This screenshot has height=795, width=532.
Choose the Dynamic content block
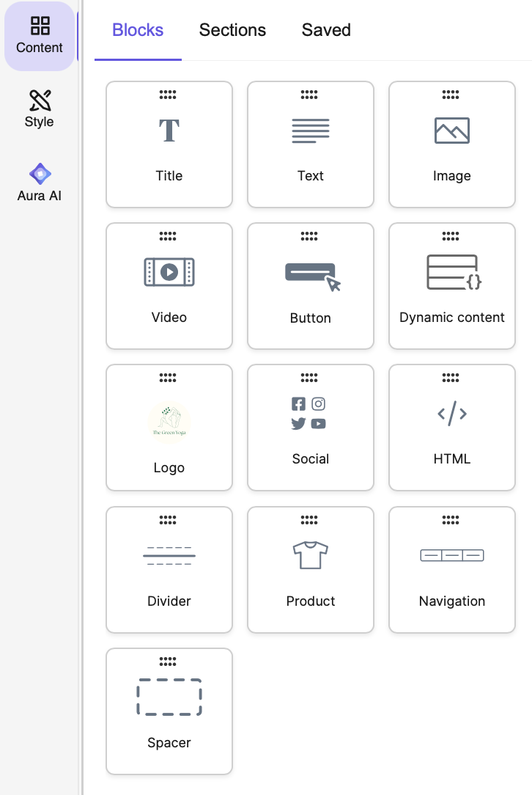pyautogui.click(x=452, y=286)
